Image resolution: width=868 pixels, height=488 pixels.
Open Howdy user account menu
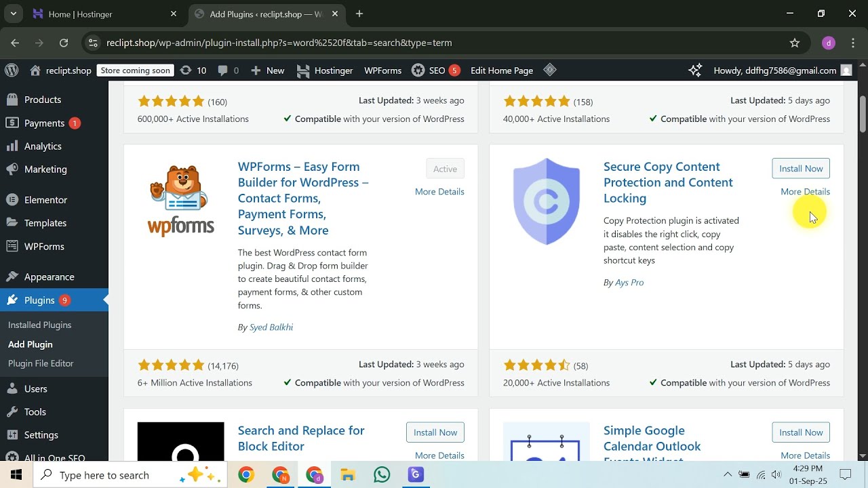[x=783, y=70]
